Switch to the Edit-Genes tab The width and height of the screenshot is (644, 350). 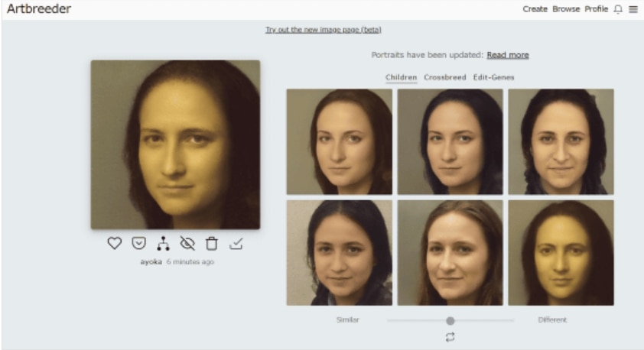[x=493, y=77]
